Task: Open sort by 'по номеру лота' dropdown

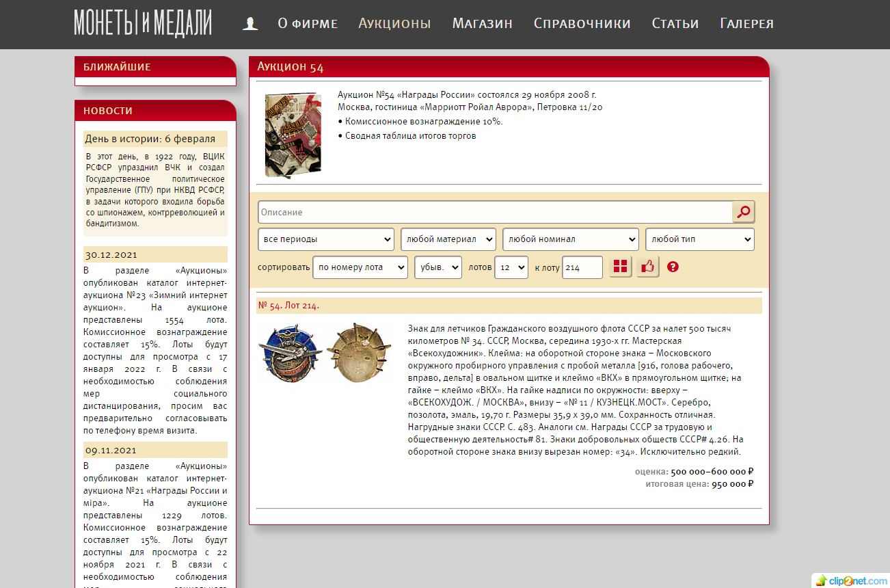Action: pos(360,267)
